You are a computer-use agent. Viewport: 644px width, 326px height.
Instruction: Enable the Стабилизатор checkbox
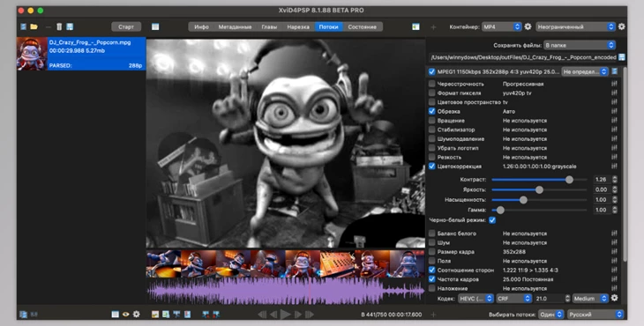pos(431,130)
